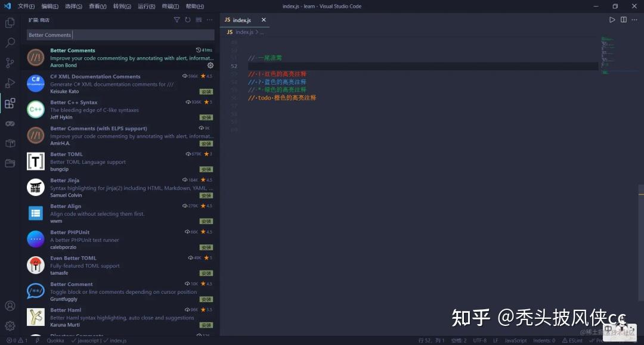Viewport: 644px width, 345px height.
Task: Install the Even Better TOML extension
Action: [206, 273]
